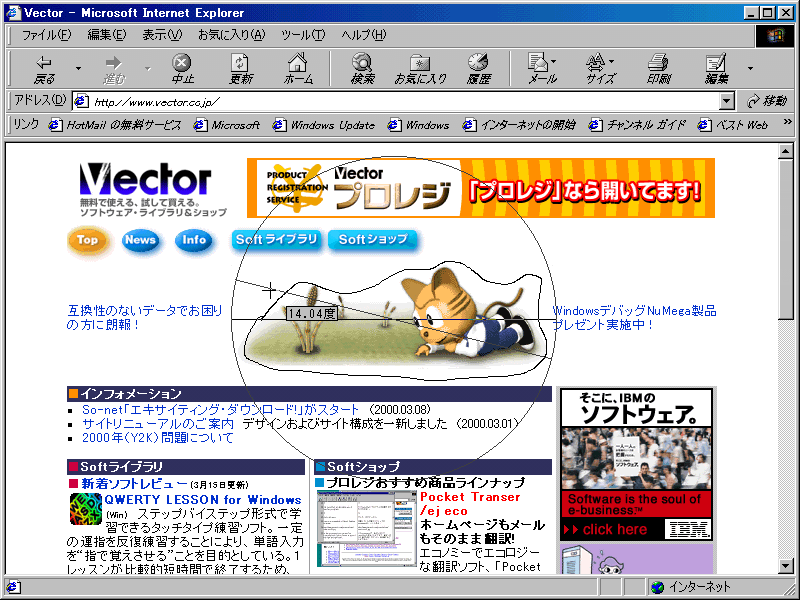Expand the Forward button history dropdown
Screen dimensions: 800x600
147,68
